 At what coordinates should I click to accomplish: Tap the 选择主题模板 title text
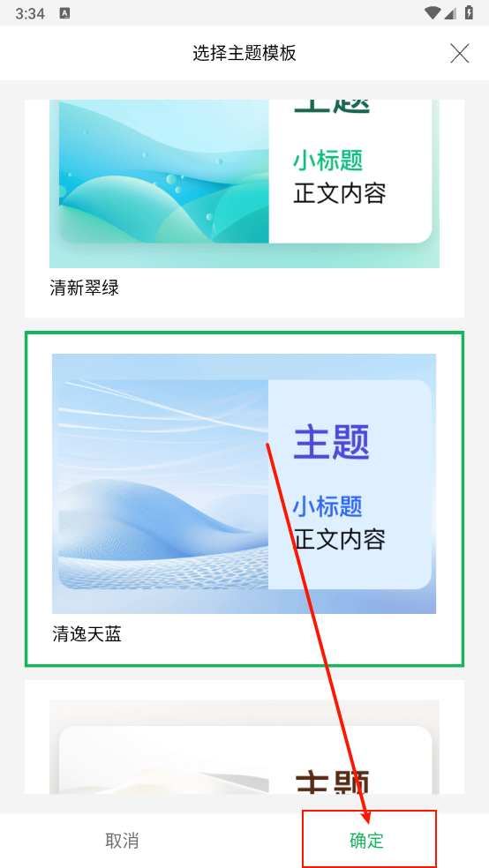click(x=244, y=53)
